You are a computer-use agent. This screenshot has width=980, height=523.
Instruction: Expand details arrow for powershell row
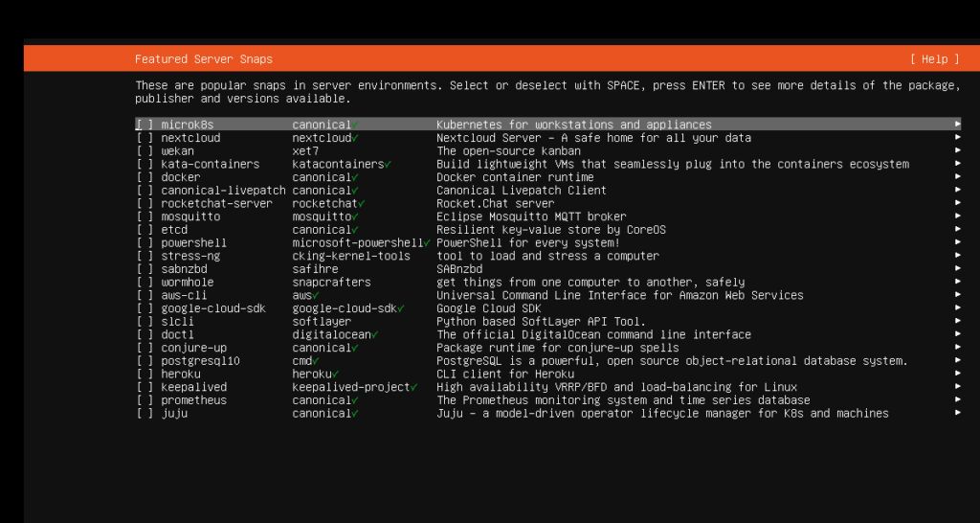pyautogui.click(x=957, y=242)
